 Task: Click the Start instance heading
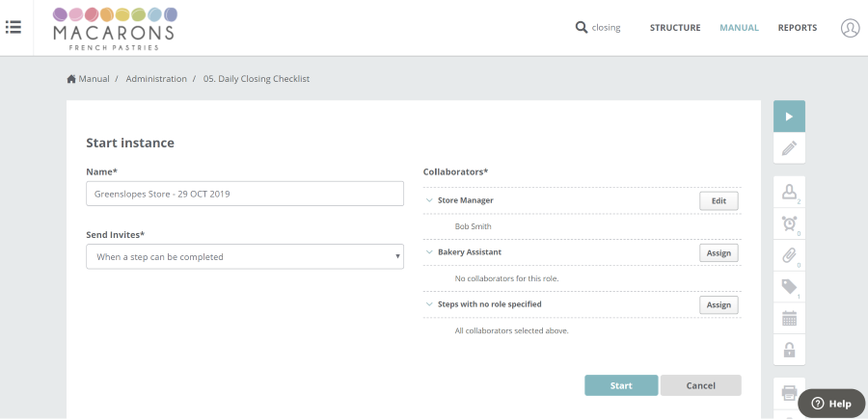pos(130,144)
